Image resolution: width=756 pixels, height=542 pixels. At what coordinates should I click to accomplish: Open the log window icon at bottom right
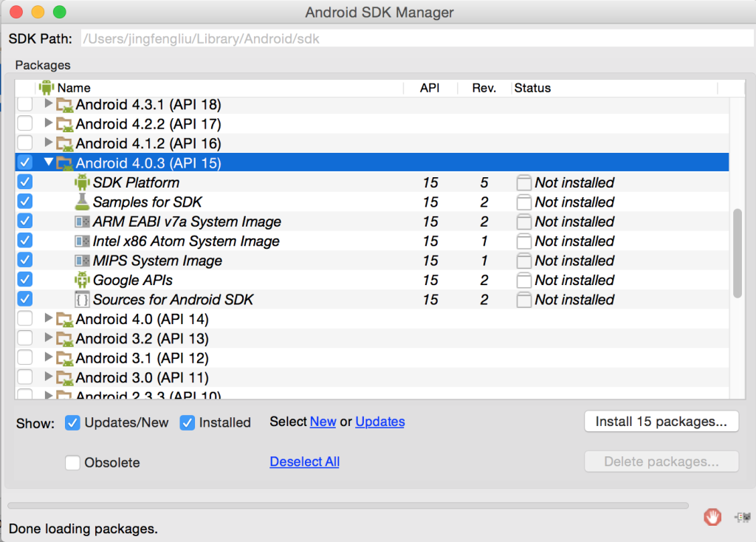click(x=743, y=518)
